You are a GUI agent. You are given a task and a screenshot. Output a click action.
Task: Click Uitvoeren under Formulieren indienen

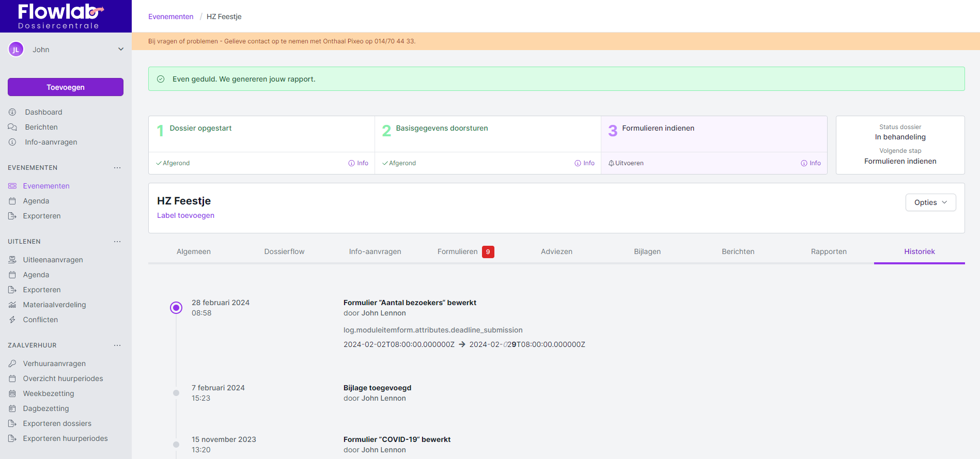point(626,163)
